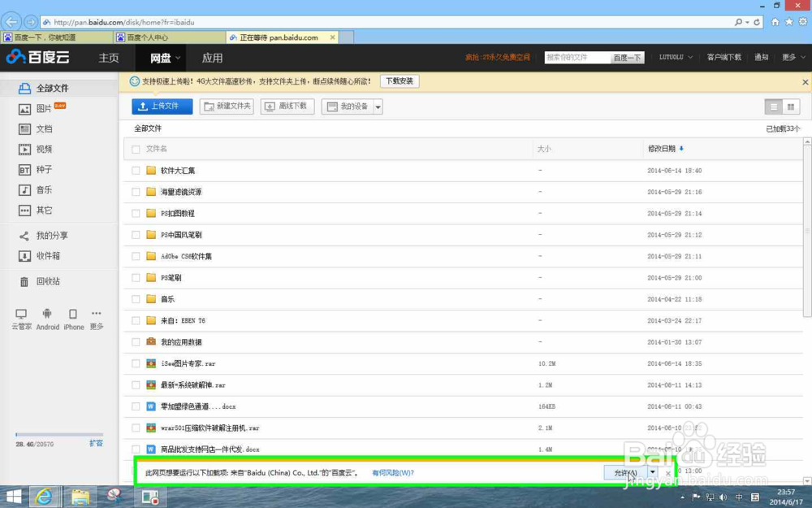Click the storage usage progress bar
Viewport: 812px width, 508px height.
[59, 434]
